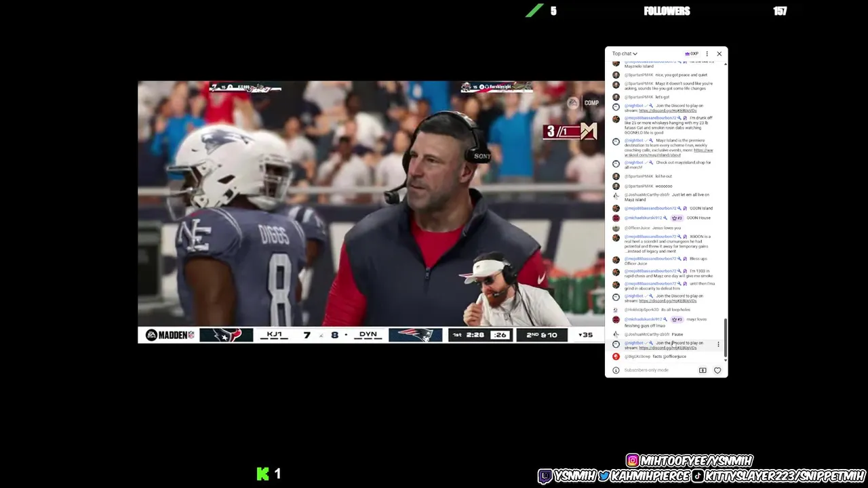
Task: Click @SpartanPM4K avatar beside 'lol he out'
Action: (x=616, y=176)
